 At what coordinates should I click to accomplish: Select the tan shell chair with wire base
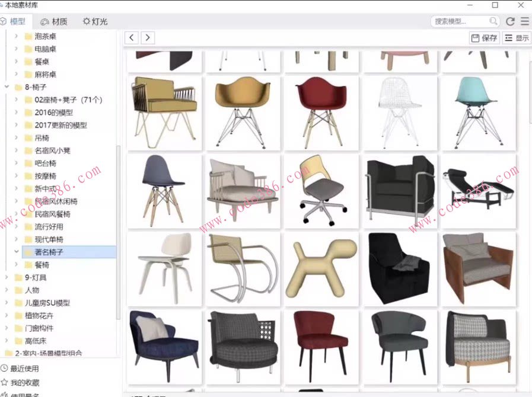243,113
